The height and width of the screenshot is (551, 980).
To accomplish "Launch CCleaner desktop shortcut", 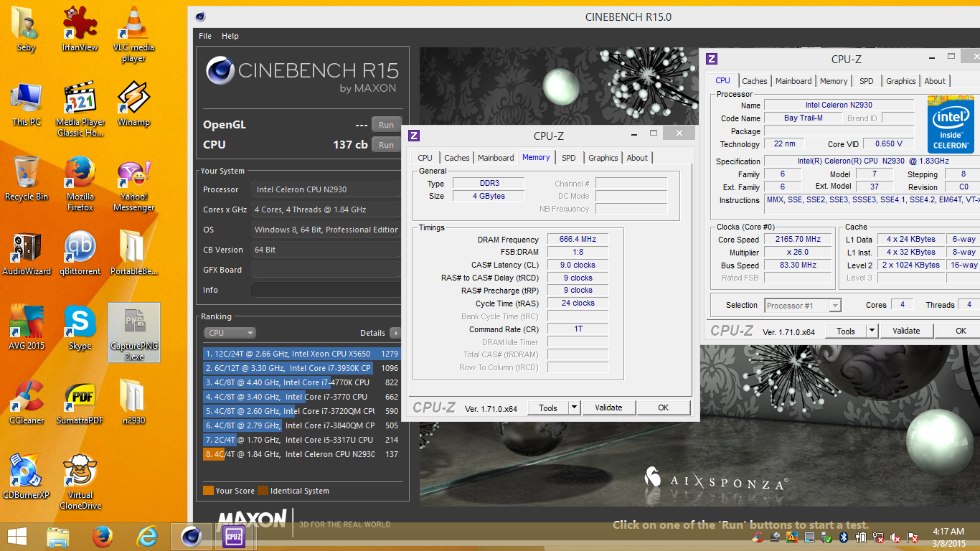I will (x=26, y=402).
